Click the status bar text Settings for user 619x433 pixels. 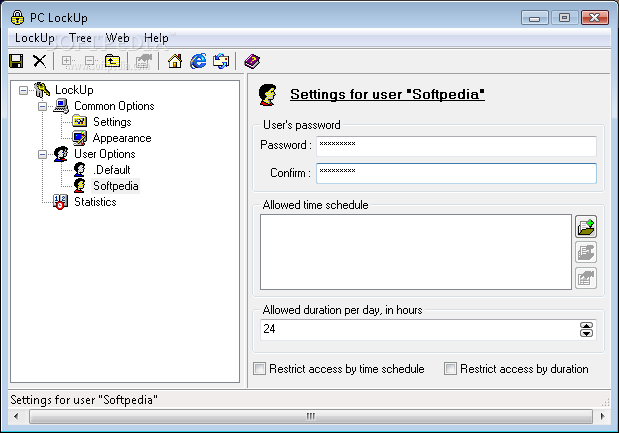point(84,400)
